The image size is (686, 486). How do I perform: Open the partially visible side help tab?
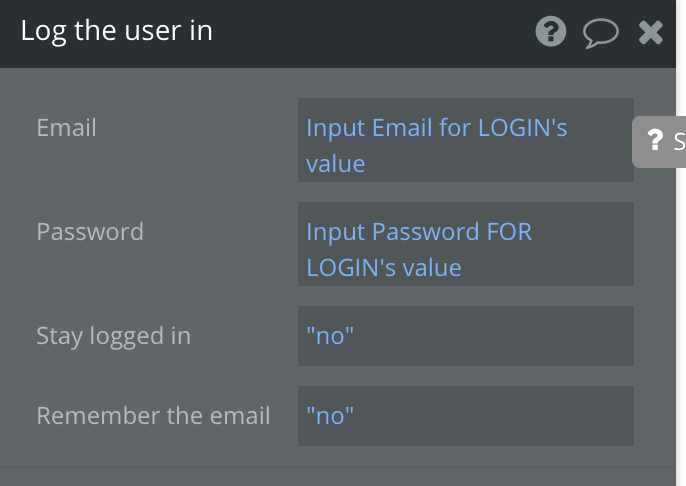(659, 142)
